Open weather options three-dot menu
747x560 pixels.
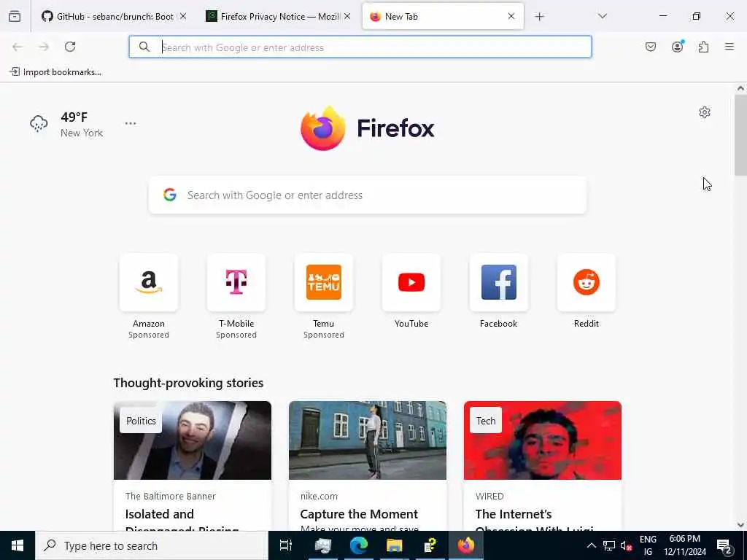click(131, 123)
